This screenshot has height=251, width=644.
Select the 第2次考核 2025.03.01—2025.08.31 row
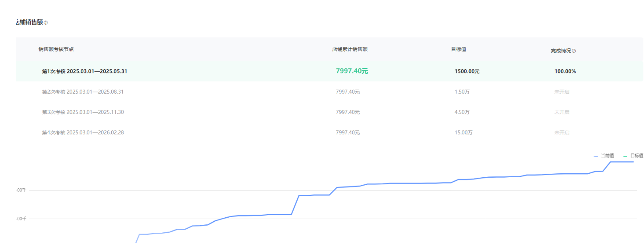[83, 92]
